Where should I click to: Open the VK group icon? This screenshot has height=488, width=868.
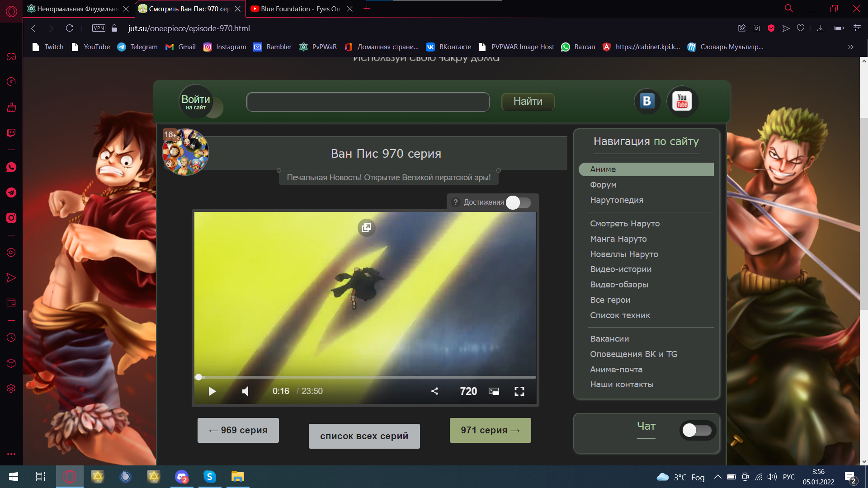647,101
